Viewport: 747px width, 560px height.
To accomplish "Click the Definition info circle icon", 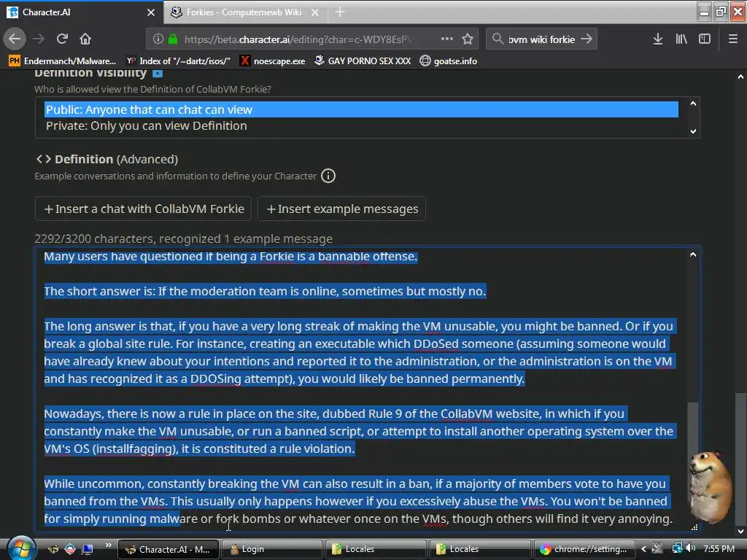I will coord(328,176).
